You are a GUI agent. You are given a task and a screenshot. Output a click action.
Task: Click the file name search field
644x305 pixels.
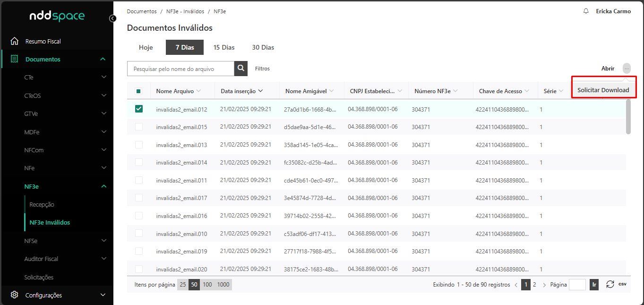[180, 69]
